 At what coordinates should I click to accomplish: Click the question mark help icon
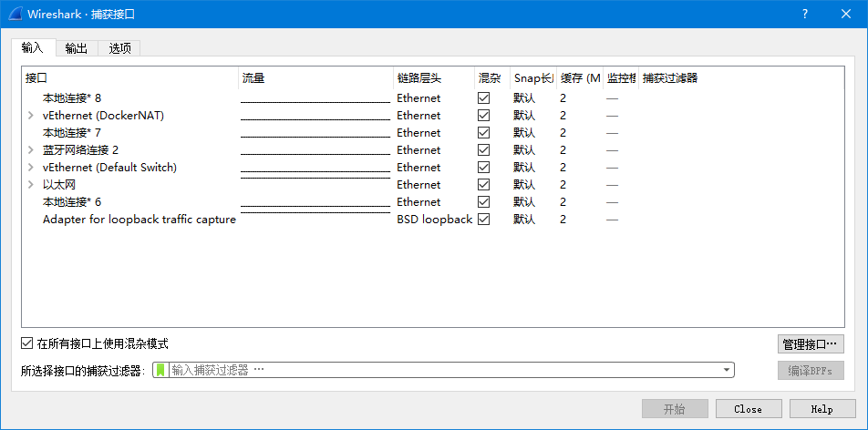click(x=805, y=15)
